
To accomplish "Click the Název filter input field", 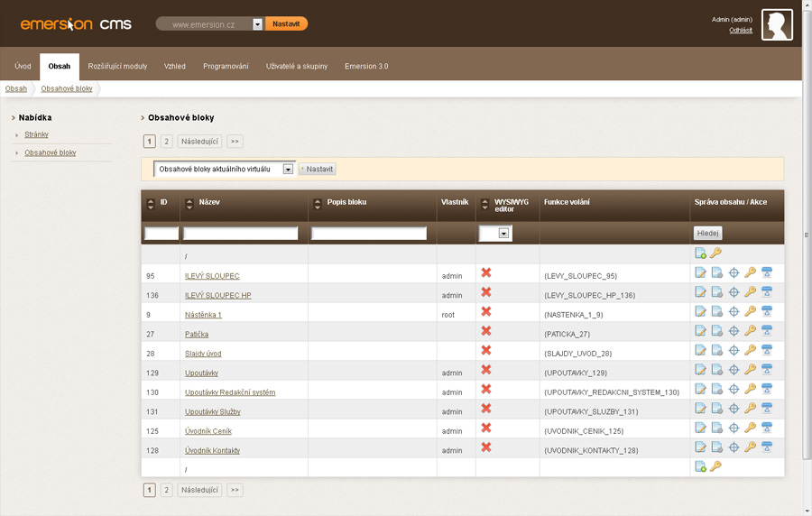I will coord(241,234).
